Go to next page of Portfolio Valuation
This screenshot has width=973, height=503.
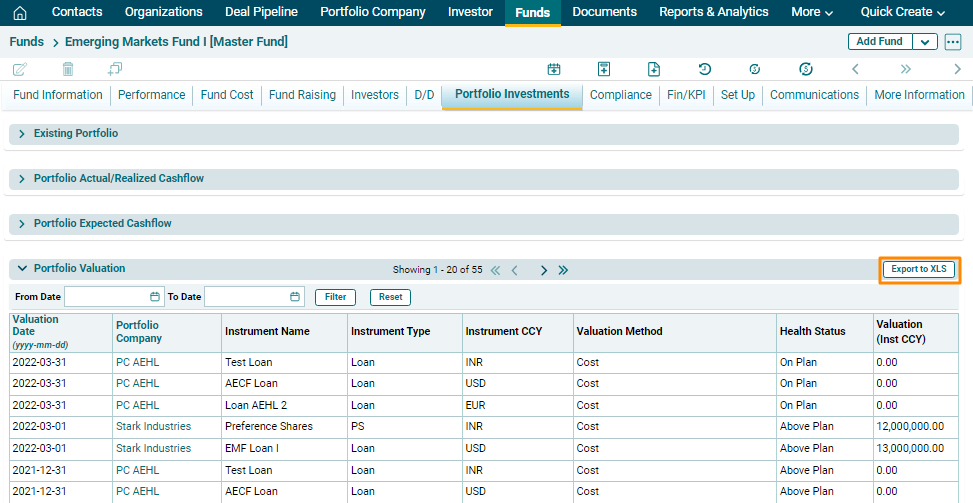pyautogui.click(x=543, y=270)
